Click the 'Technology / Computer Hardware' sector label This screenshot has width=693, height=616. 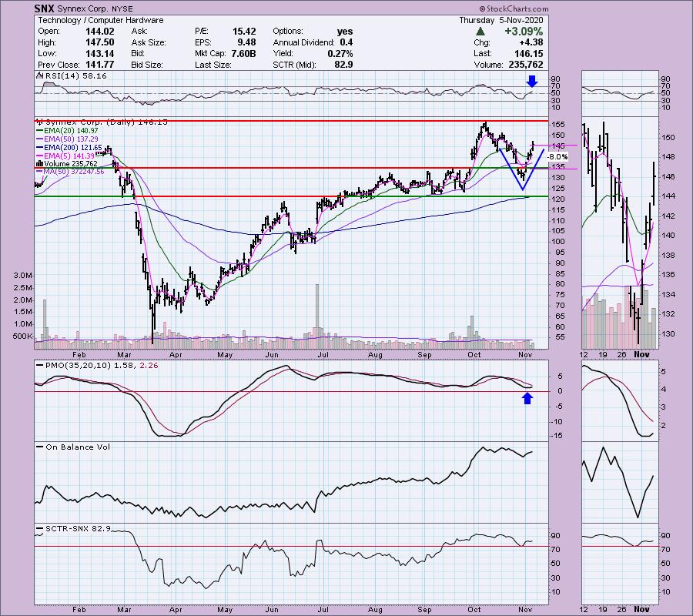coord(100,20)
